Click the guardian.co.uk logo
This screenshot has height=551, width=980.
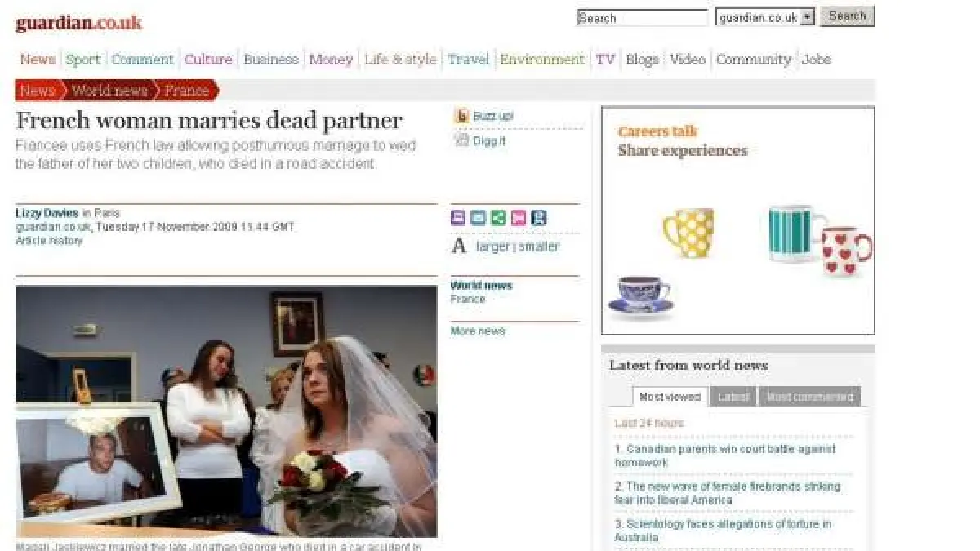pyautogui.click(x=78, y=23)
